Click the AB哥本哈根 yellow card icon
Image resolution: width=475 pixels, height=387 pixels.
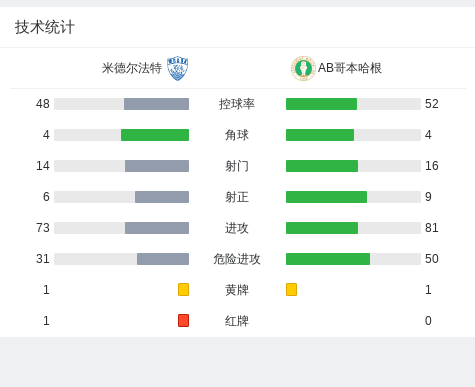[x=291, y=290]
